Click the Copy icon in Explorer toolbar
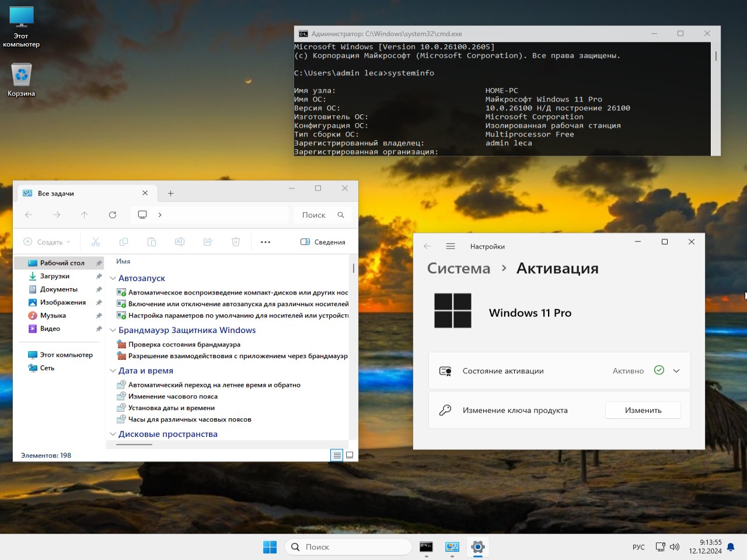Screen dimensions: 747x560 pyautogui.click(x=124, y=242)
